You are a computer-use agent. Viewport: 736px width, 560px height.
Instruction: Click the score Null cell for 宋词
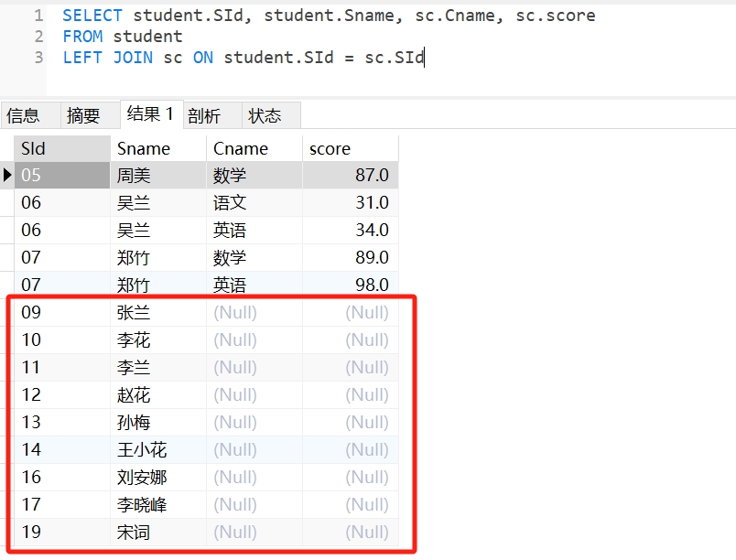click(x=350, y=533)
